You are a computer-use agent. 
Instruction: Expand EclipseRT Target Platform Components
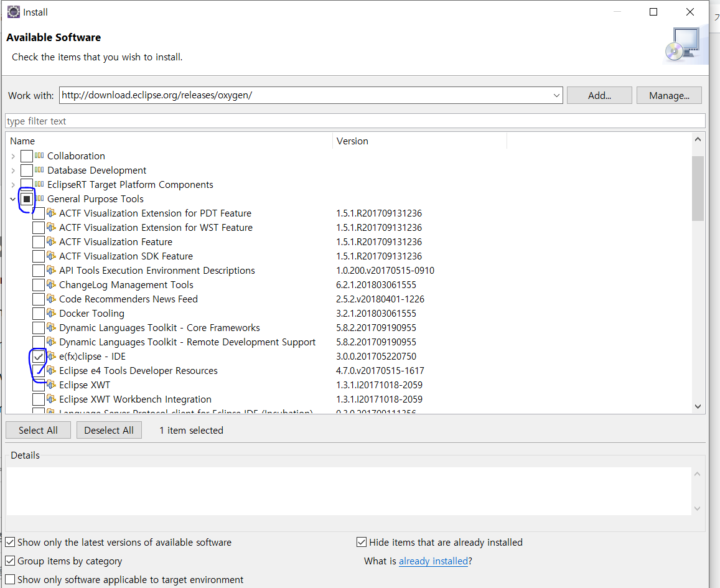[x=13, y=185]
